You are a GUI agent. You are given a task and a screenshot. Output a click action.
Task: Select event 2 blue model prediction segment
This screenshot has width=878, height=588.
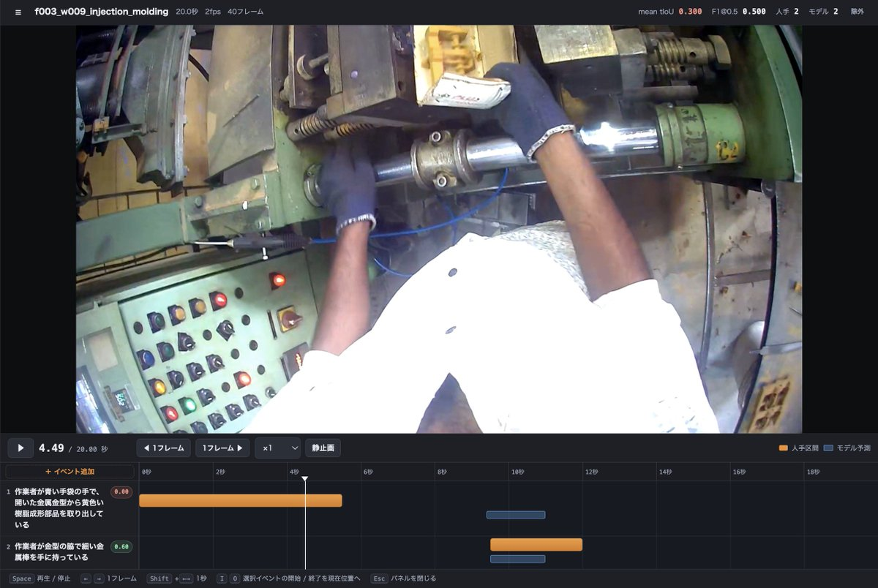pyautogui.click(x=517, y=559)
